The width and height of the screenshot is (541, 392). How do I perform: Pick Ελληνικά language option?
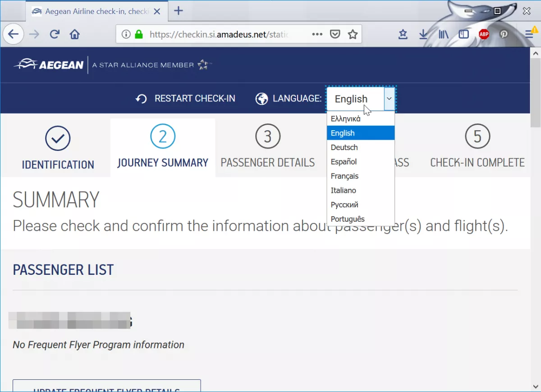pos(345,119)
